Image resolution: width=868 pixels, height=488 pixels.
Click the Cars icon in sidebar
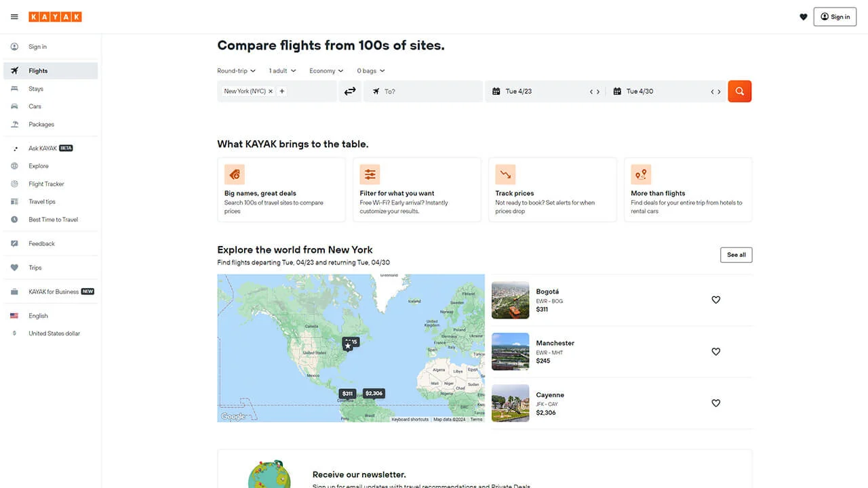pos(14,106)
